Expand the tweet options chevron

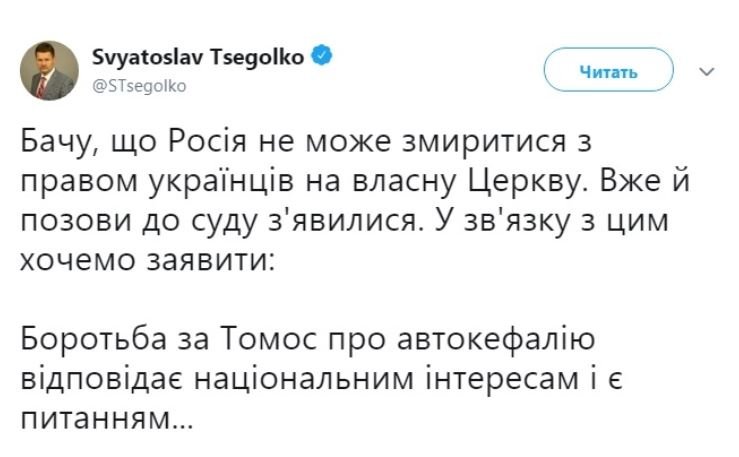703,72
